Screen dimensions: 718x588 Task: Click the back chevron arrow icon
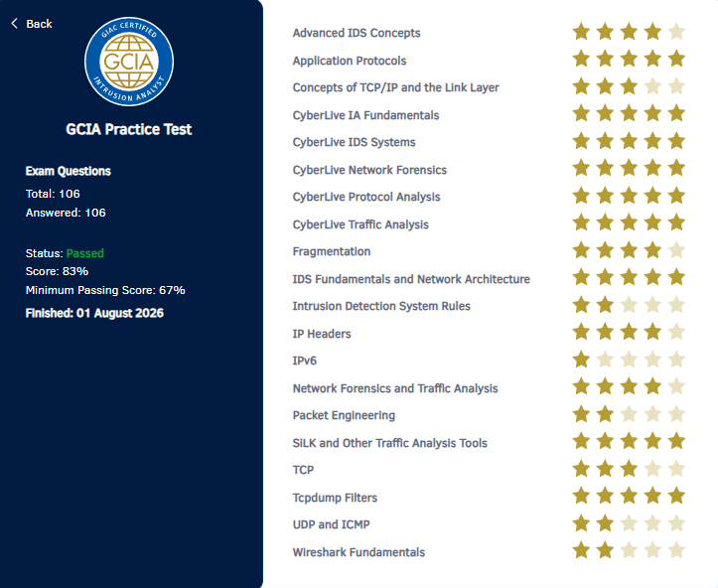click(14, 24)
